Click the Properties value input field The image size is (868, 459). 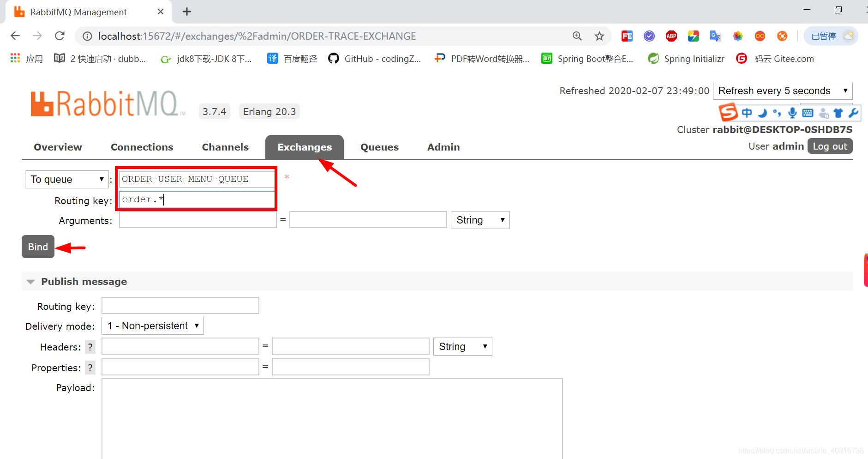pos(351,367)
